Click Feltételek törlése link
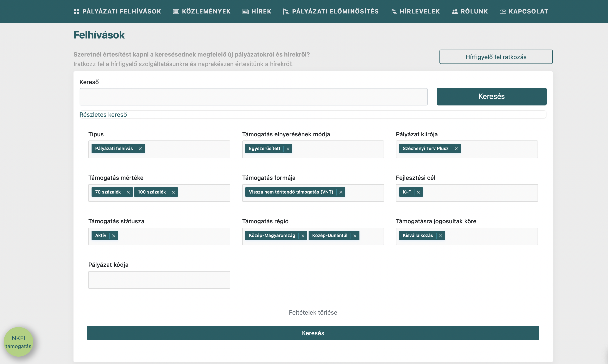608x364 pixels. pyautogui.click(x=313, y=312)
